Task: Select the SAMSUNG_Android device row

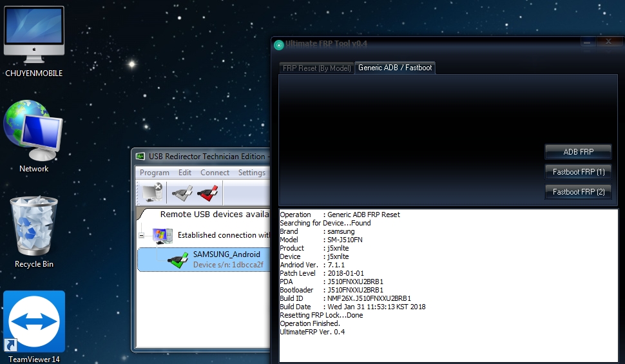Action: (204, 260)
